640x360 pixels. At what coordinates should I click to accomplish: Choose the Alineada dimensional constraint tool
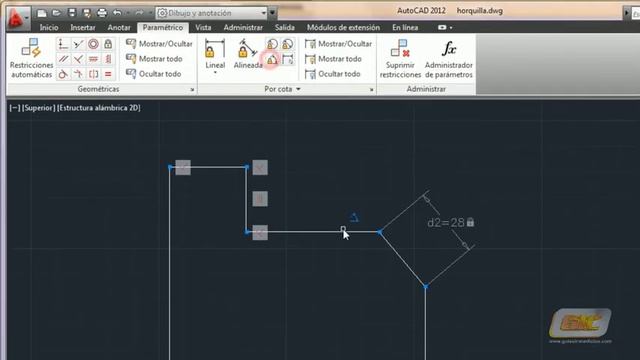click(x=248, y=53)
